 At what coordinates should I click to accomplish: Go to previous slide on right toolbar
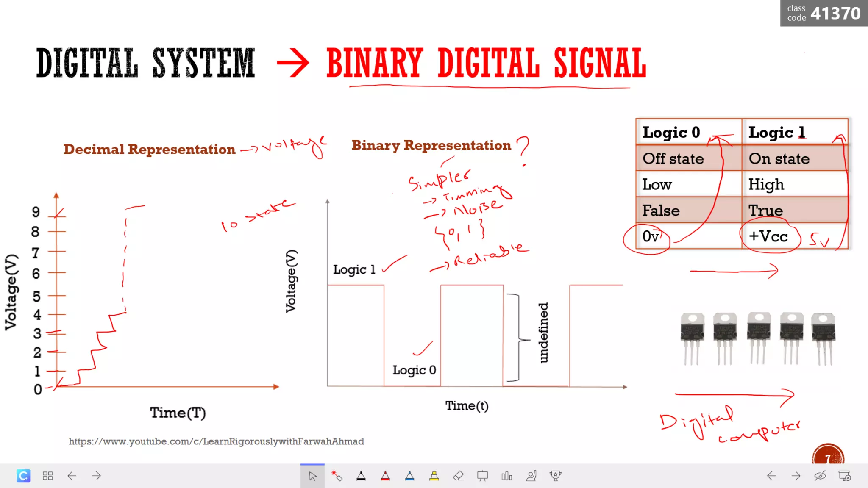coord(771,476)
